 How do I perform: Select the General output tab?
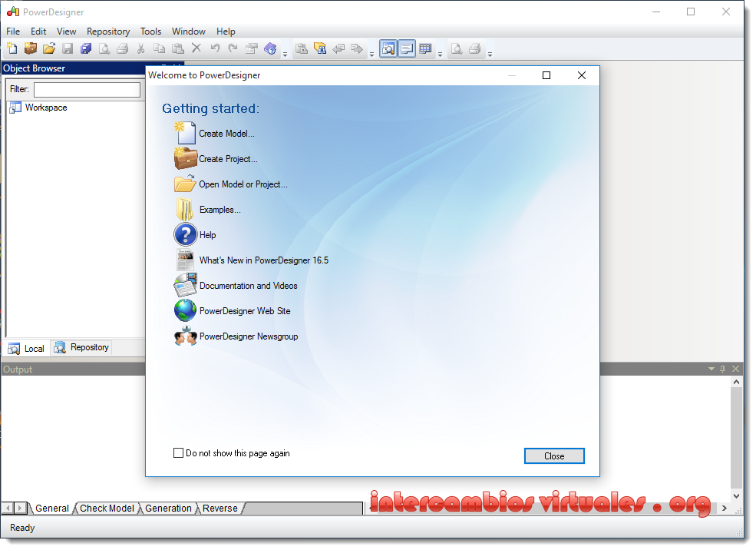tap(52, 508)
